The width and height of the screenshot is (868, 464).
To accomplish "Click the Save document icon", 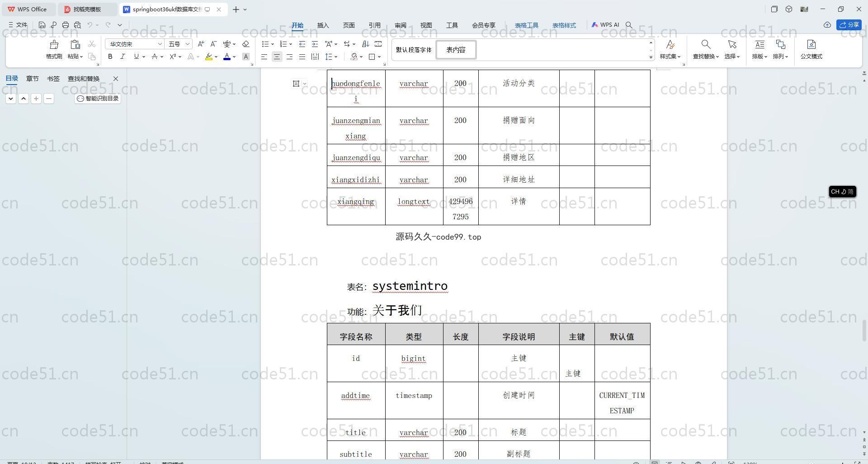I will [x=42, y=25].
